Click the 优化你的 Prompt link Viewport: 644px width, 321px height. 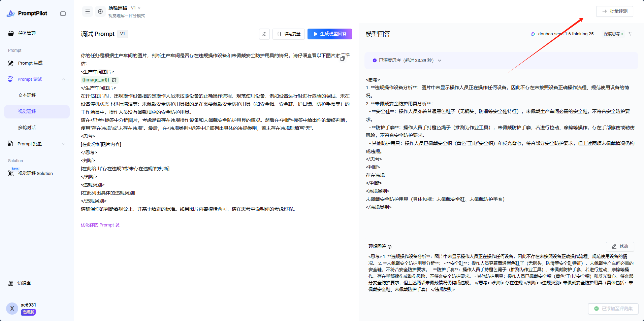[100, 225]
